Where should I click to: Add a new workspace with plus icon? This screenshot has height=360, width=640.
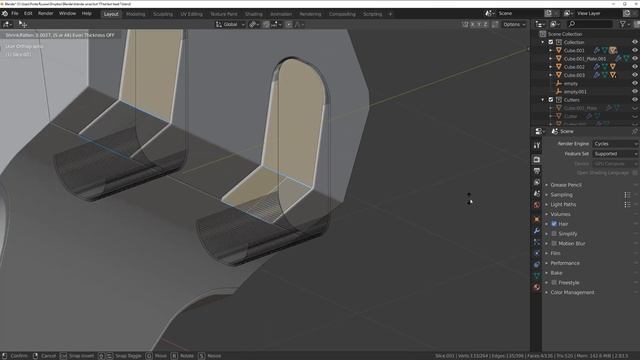click(x=390, y=14)
